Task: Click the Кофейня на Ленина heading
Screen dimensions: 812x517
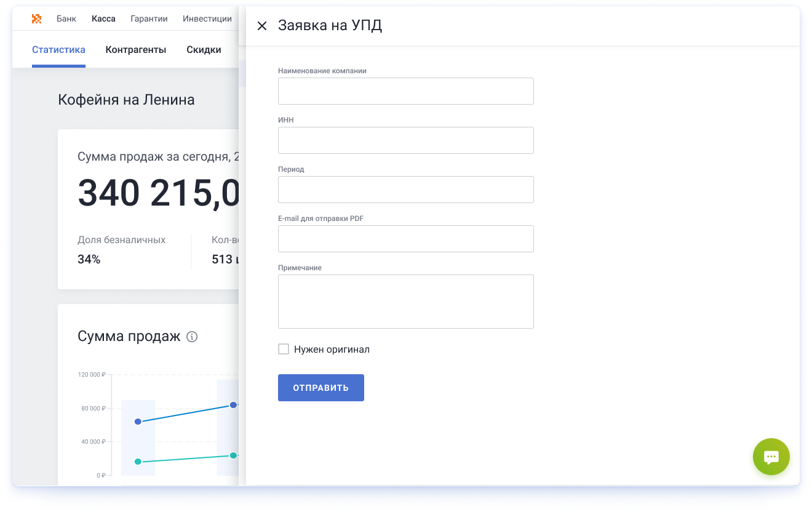Action: [126, 100]
